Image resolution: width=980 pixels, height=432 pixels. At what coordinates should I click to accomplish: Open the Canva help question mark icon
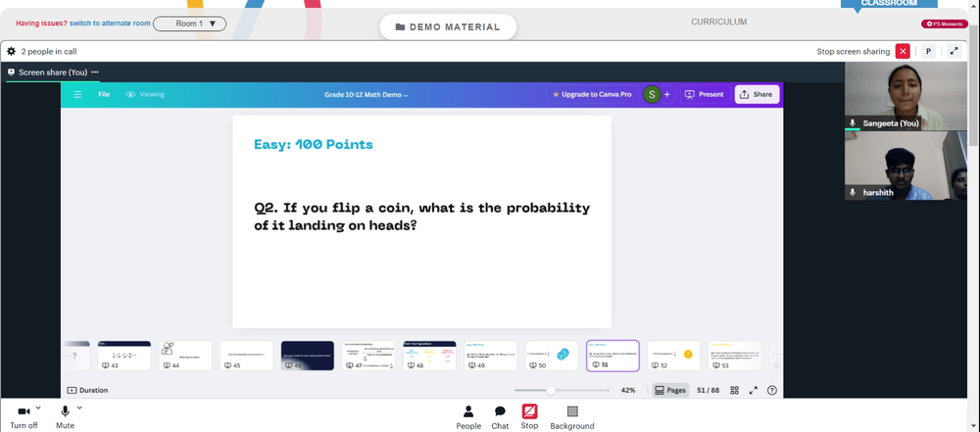click(x=772, y=390)
